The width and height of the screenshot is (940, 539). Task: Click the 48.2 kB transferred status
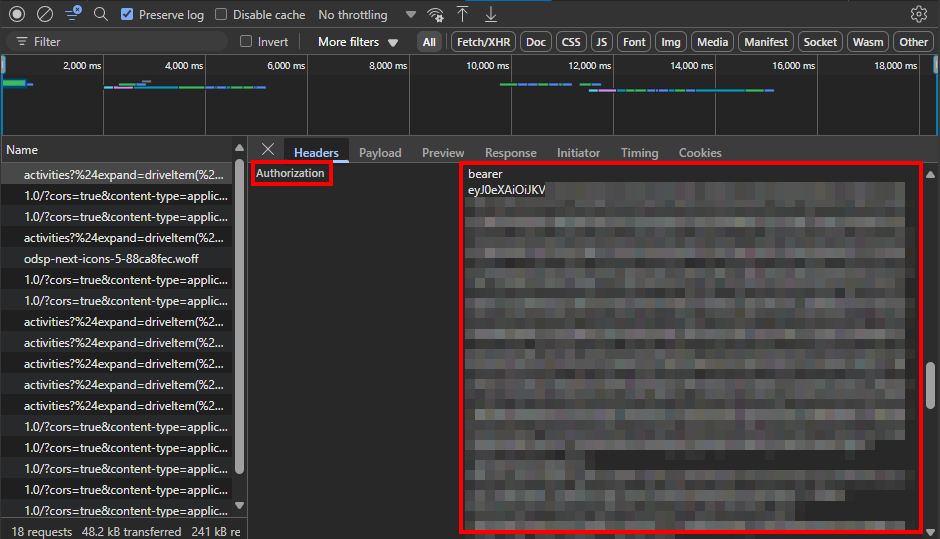tap(131, 532)
